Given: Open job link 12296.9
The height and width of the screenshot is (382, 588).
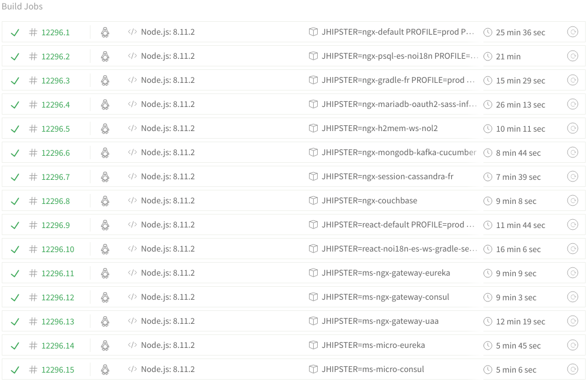Looking at the screenshot, I should coord(55,225).
